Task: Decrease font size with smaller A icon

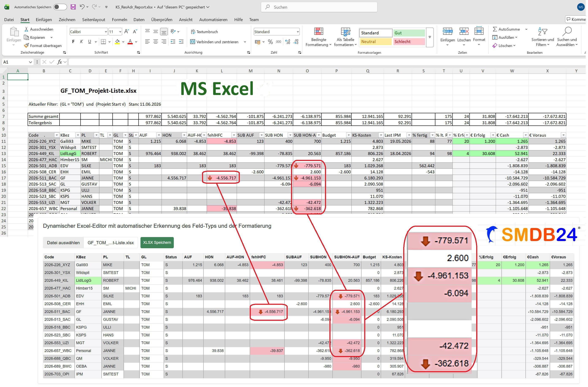Action: click(135, 31)
